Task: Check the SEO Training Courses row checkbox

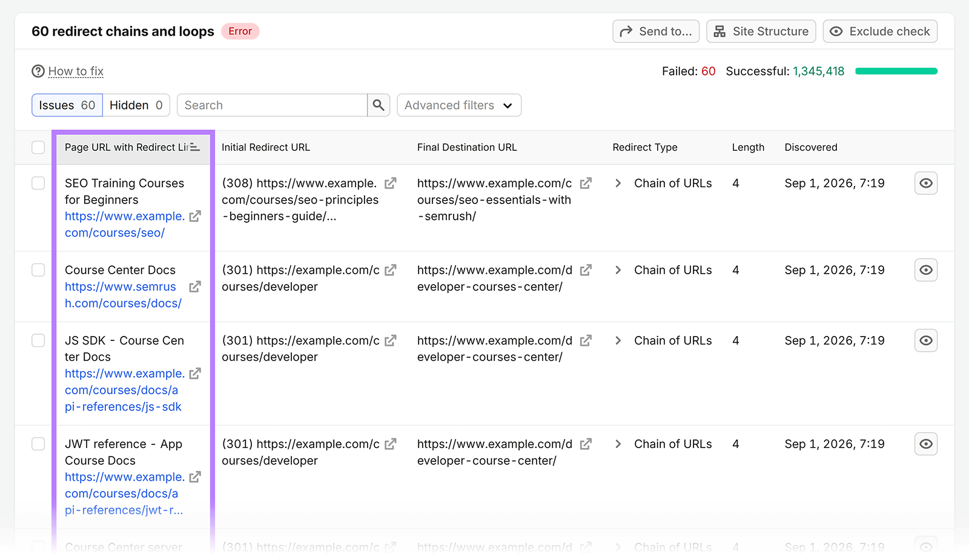Action: pos(38,183)
